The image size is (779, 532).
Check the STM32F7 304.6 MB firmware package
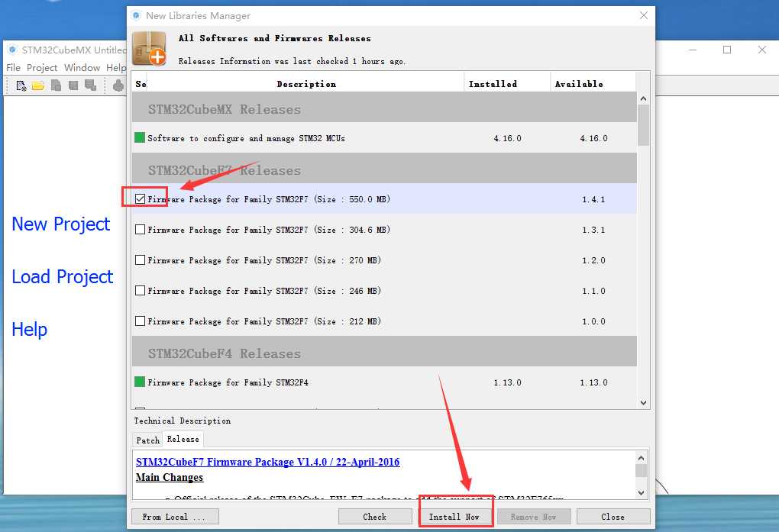140,230
